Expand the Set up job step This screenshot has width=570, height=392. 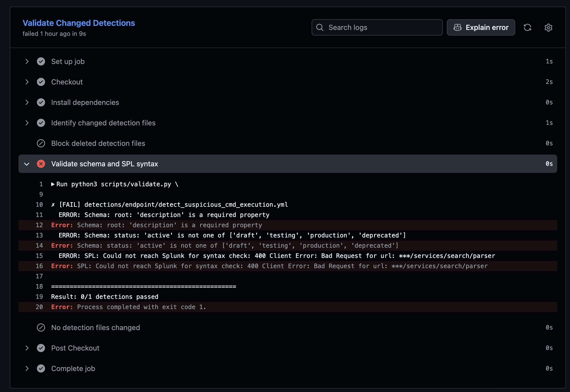pos(27,61)
